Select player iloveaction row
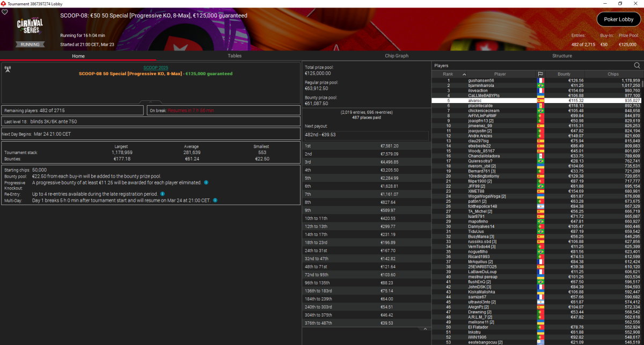644x345 pixels. tap(537, 90)
